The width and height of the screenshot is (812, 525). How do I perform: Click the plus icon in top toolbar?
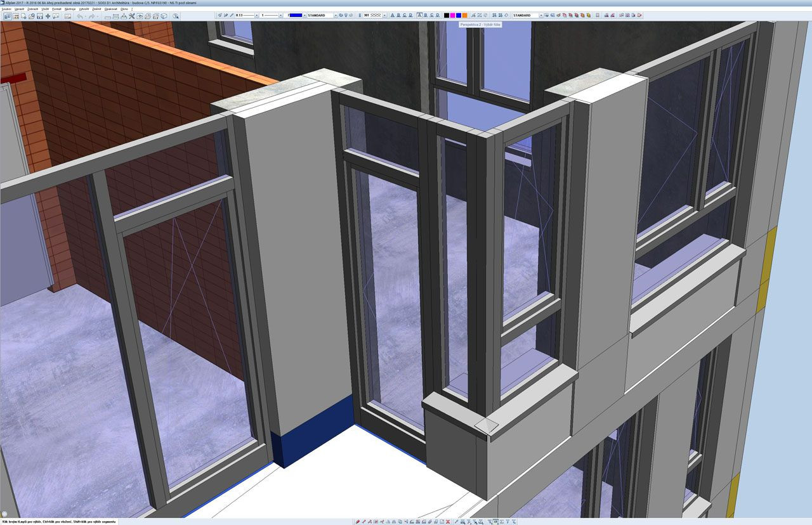click(48, 16)
